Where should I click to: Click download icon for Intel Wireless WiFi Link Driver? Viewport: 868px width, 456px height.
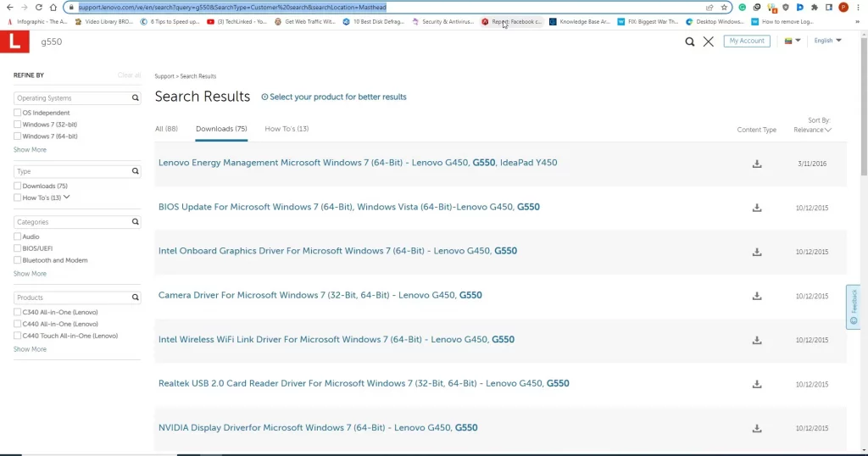pyautogui.click(x=757, y=340)
